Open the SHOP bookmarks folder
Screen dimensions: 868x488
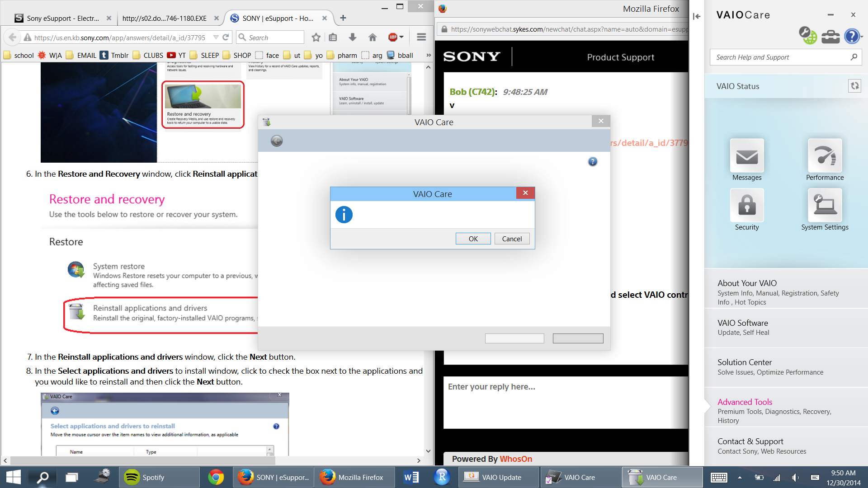click(x=237, y=56)
